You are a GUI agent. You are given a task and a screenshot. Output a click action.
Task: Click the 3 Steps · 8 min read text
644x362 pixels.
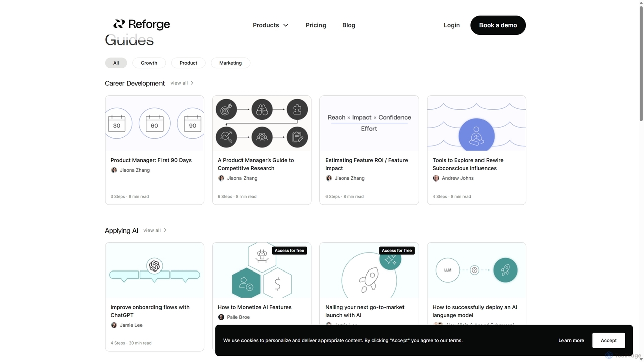[130, 197]
